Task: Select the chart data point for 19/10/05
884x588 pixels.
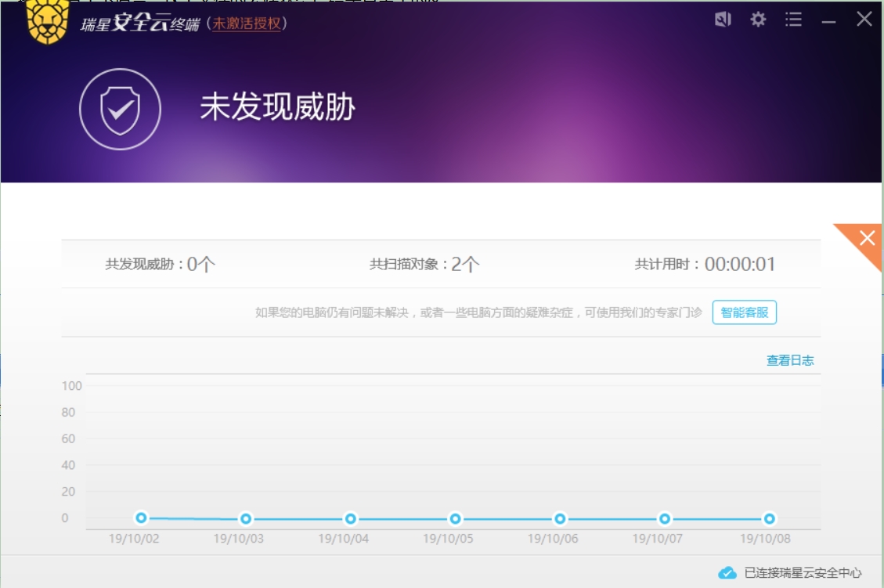Action: pyautogui.click(x=455, y=518)
